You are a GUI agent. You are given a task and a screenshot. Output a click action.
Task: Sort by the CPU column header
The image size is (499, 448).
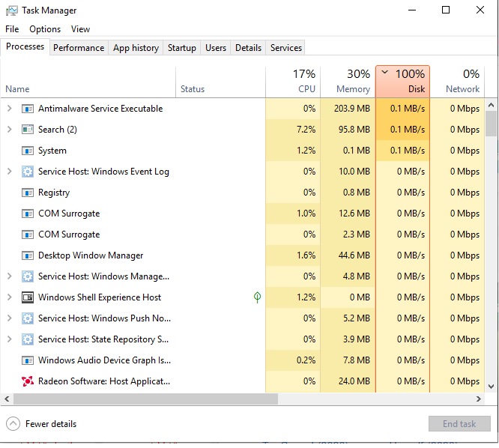293,82
